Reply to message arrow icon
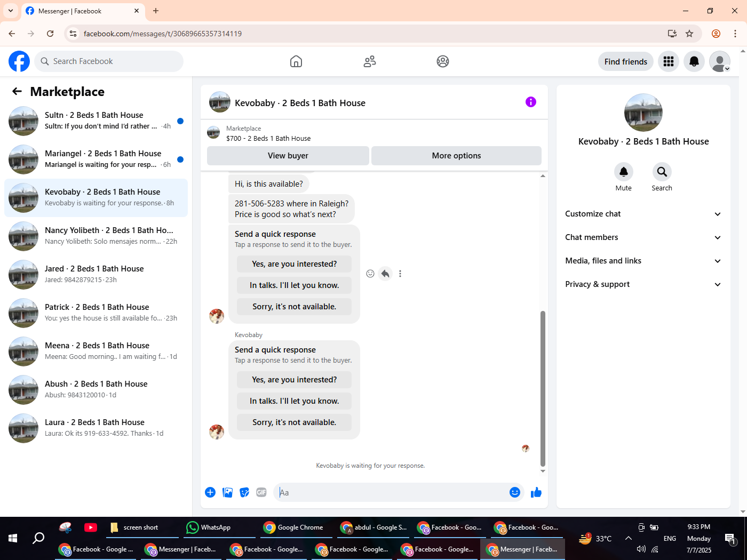Viewport: 747px width, 560px height. pyautogui.click(x=385, y=274)
